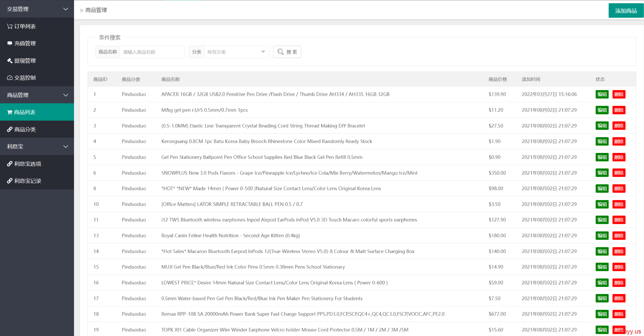Delete the APACER 16GB Pendrive product
Image resolution: width=644 pixels, height=336 pixels.
(619, 94)
